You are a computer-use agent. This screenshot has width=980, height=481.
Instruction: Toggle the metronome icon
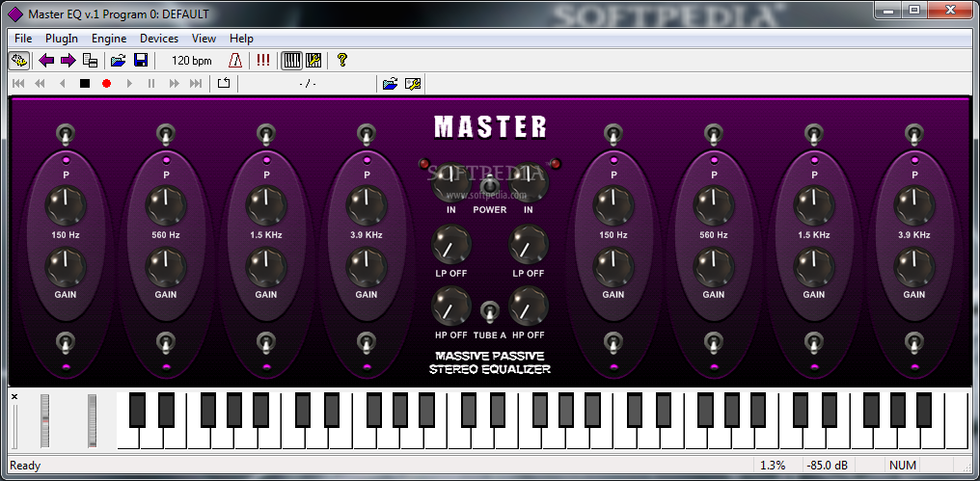point(235,61)
